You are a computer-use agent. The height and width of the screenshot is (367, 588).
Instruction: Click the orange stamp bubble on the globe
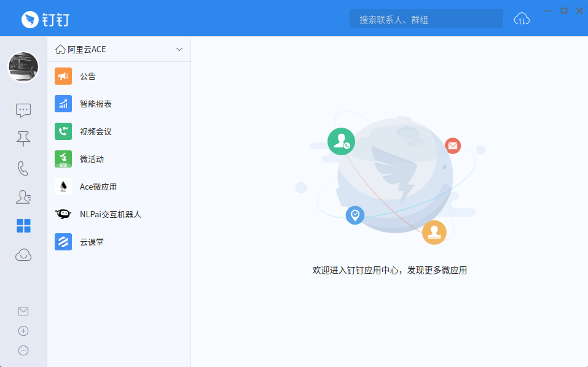point(434,232)
